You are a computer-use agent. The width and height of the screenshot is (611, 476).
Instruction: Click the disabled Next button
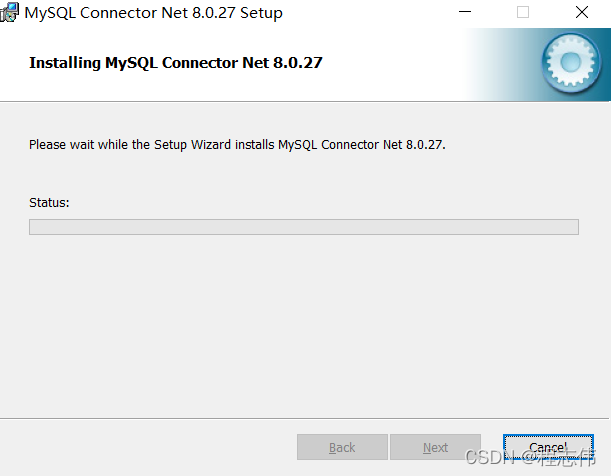pos(435,447)
